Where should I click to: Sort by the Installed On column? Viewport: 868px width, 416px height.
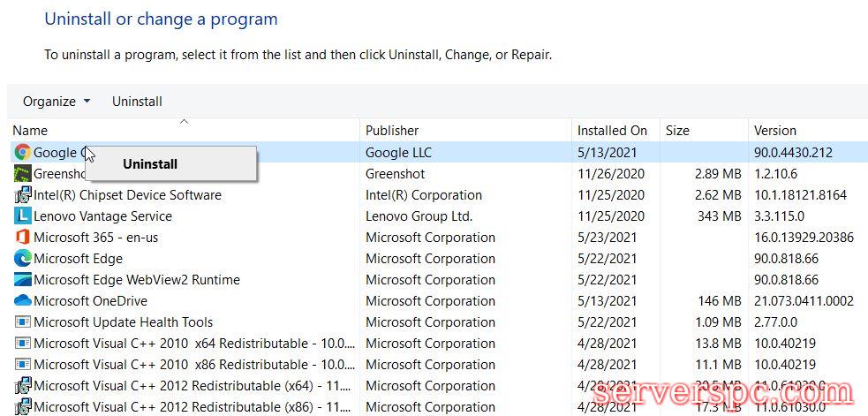[612, 131]
